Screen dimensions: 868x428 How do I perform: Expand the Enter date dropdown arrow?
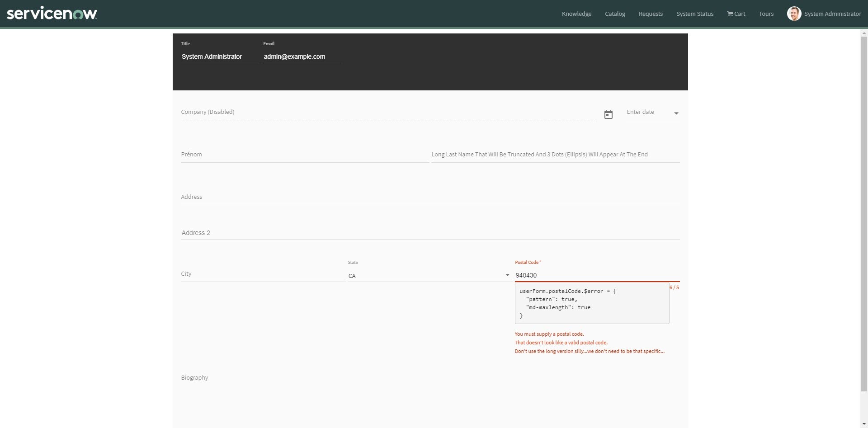tap(676, 113)
